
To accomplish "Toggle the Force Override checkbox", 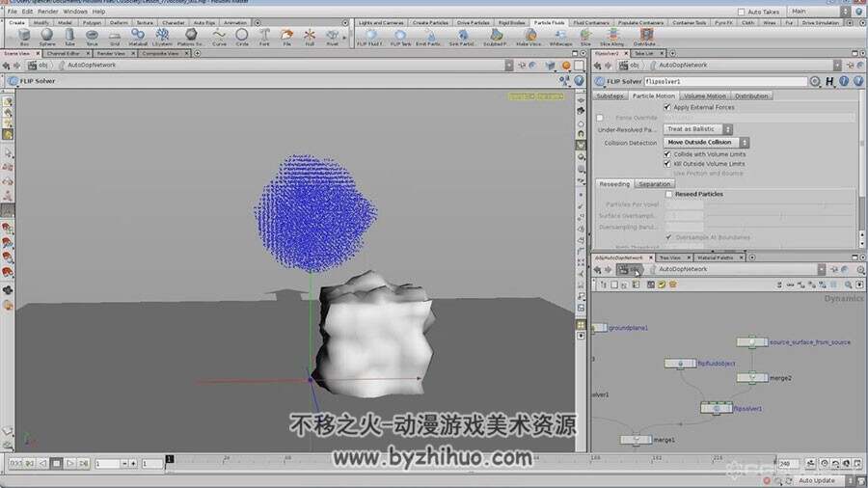I will [x=600, y=118].
